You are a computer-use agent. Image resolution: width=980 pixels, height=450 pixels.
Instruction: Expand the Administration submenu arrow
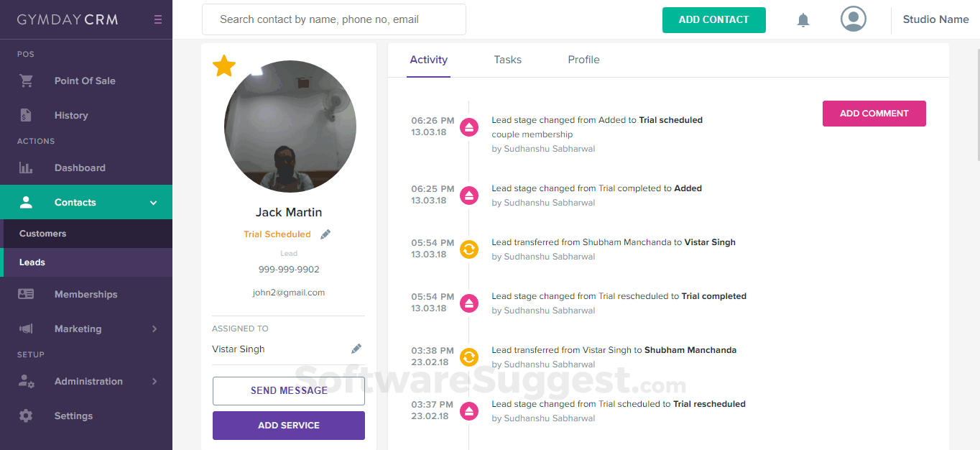pyautogui.click(x=154, y=381)
